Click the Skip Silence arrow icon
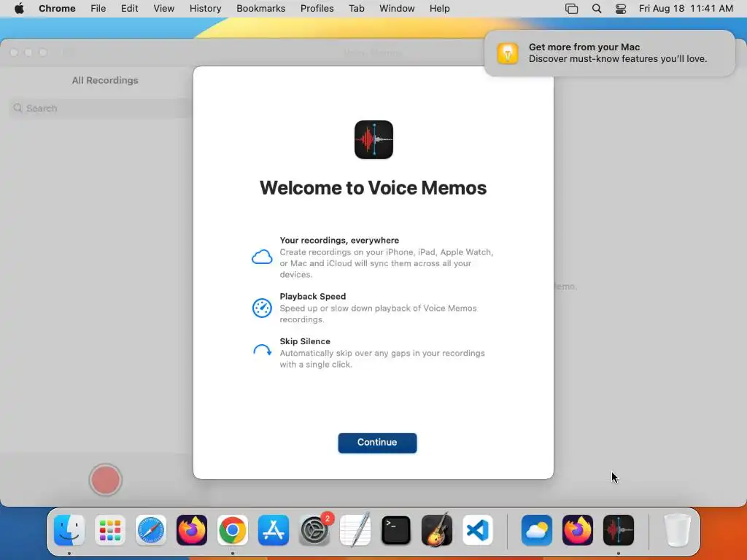The height and width of the screenshot is (560, 747). click(262, 351)
